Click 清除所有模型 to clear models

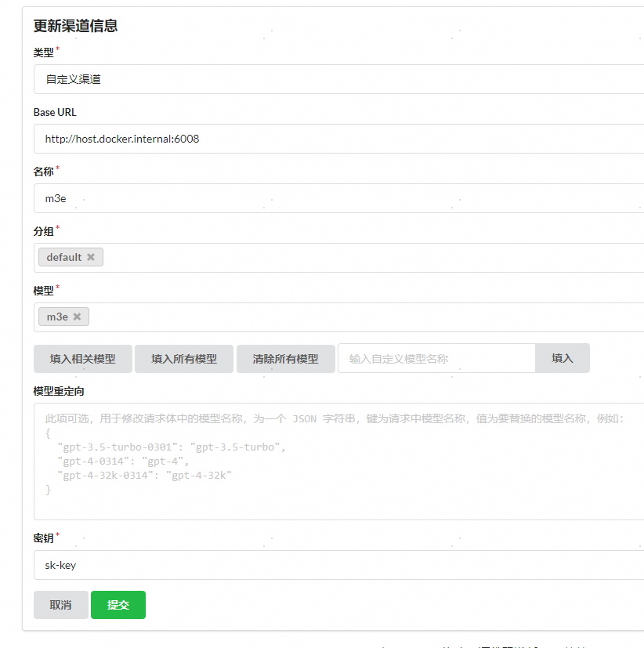click(x=285, y=358)
